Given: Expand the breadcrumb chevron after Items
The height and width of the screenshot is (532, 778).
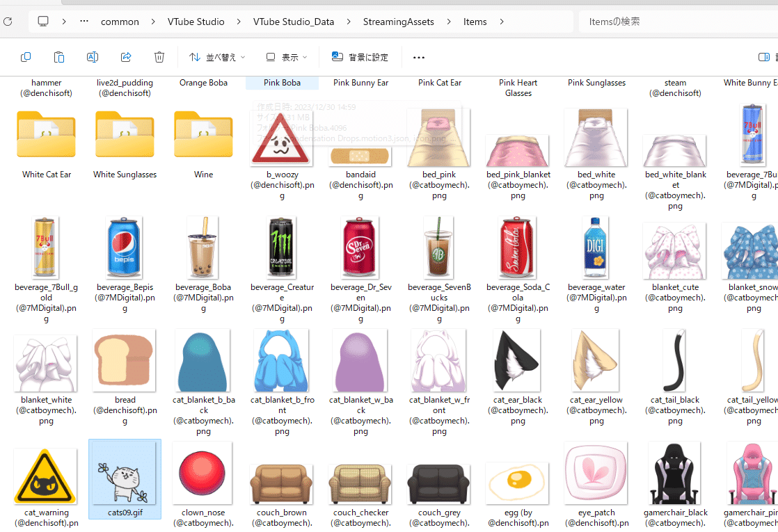Looking at the screenshot, I should 502,22.
